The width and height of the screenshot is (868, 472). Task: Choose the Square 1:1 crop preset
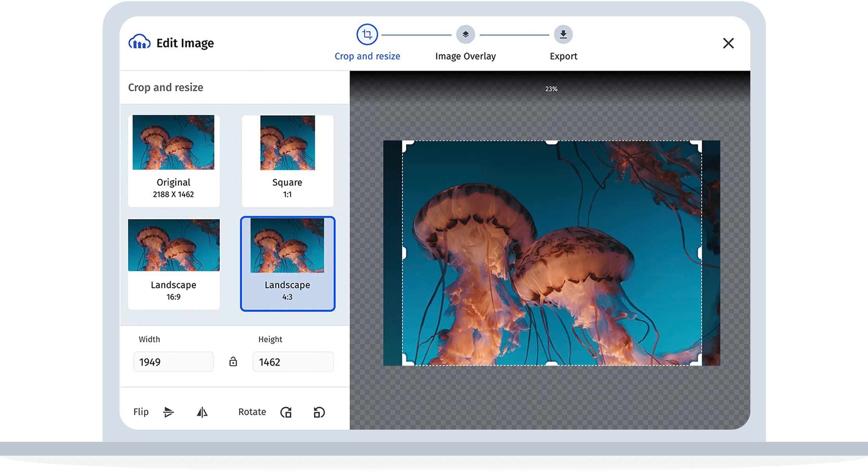point(287,161)
